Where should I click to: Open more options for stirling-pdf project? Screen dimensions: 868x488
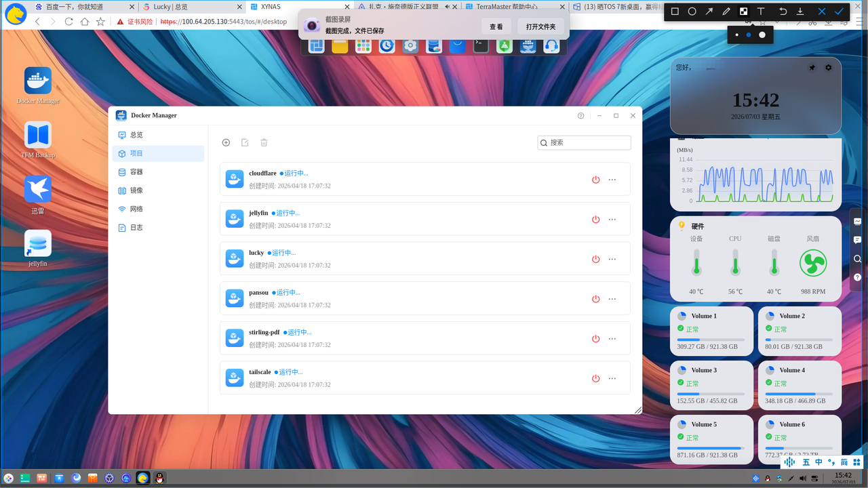click(x=612, y=339)
